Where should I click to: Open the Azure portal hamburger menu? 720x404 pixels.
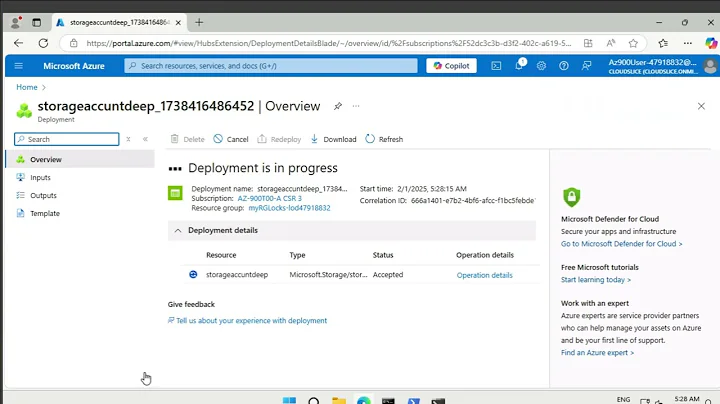18,66
